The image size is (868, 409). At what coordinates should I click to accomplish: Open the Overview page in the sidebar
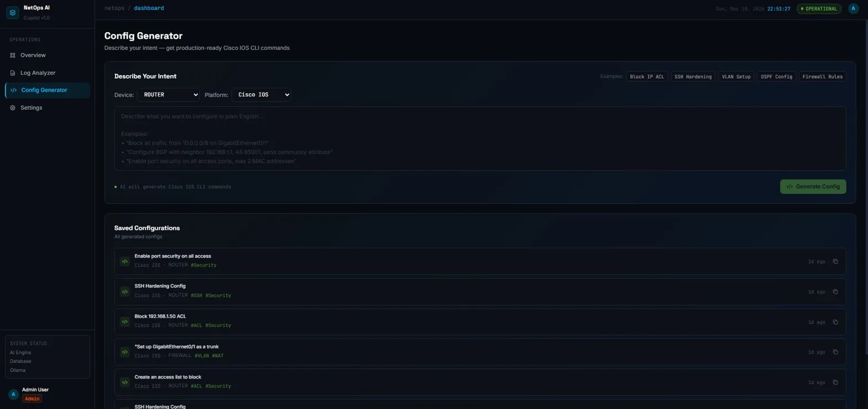pyautogui.click(x=48, y=55)
